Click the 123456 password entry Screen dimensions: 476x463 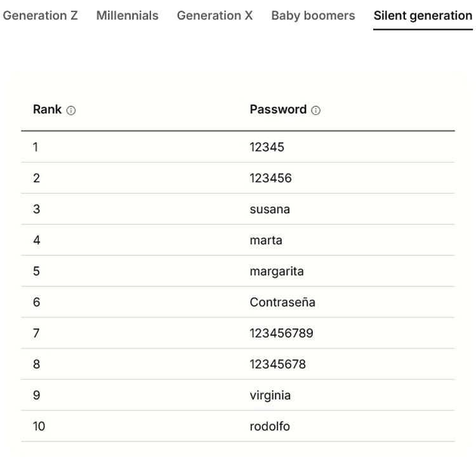pyautogui.click(x=270, y=178)
